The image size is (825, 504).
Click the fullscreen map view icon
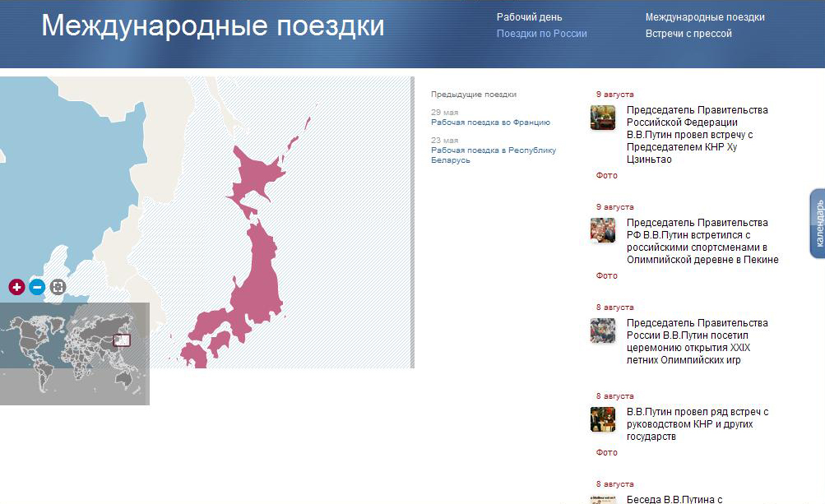(x=58, y=287)
